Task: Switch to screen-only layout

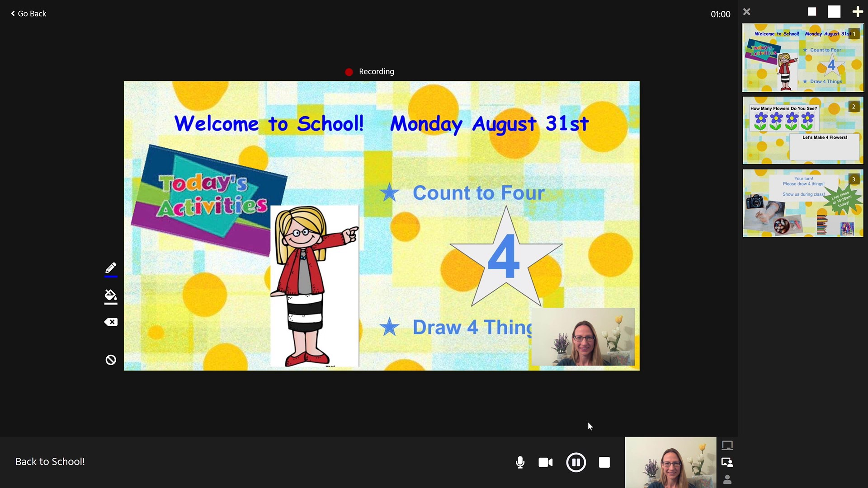Action: point(727,446)
